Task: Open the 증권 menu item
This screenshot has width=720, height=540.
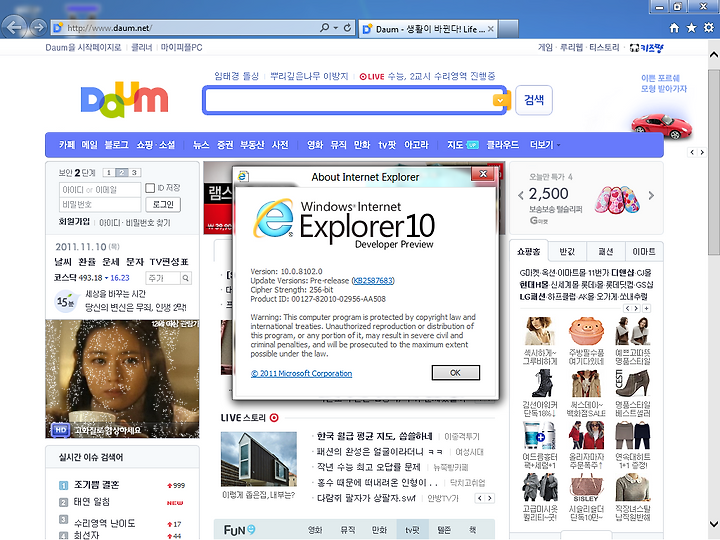Action: [x=225, y=145]
